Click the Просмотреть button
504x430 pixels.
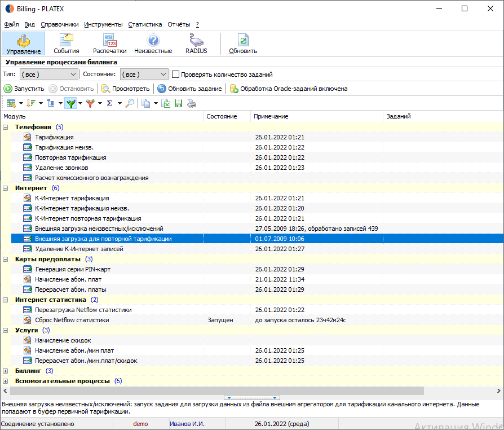click(126, 89)
